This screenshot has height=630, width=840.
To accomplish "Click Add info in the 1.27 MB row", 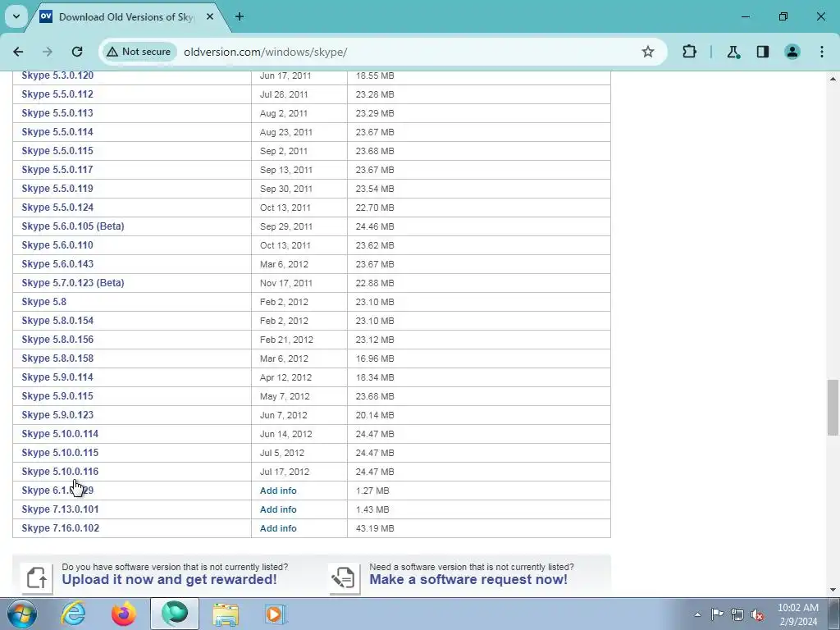I will pyautogui.click(x=278, y=491).
